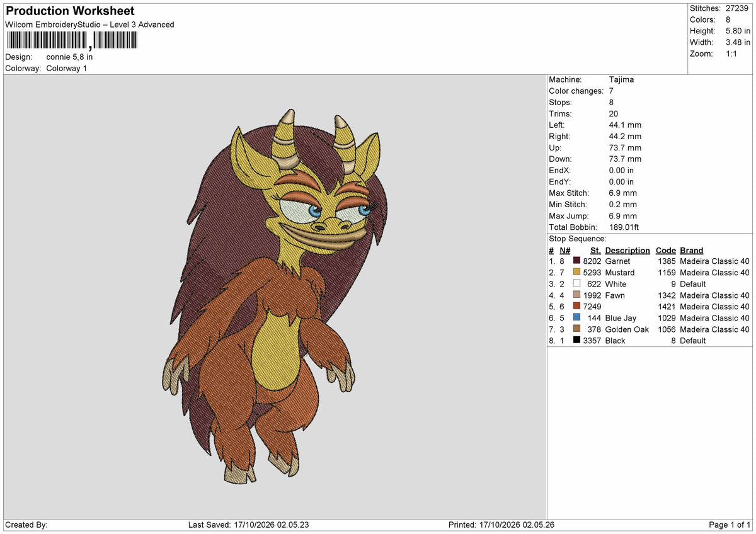Click the 'Production Worksheet' title
This screenshot has width=756, height=534.
click(70, 11)
